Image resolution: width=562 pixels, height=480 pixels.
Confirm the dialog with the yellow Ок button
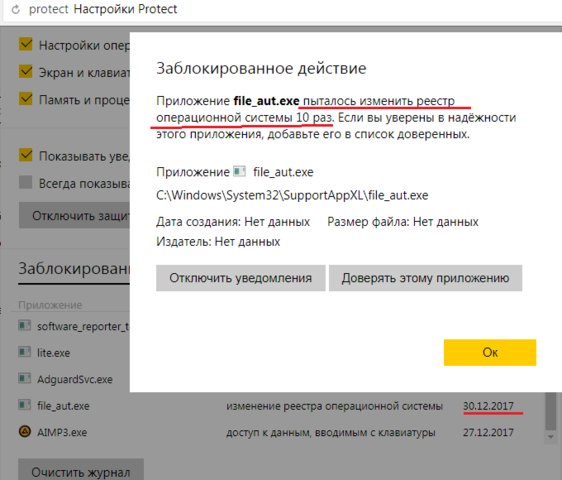[x=490, y=352]
